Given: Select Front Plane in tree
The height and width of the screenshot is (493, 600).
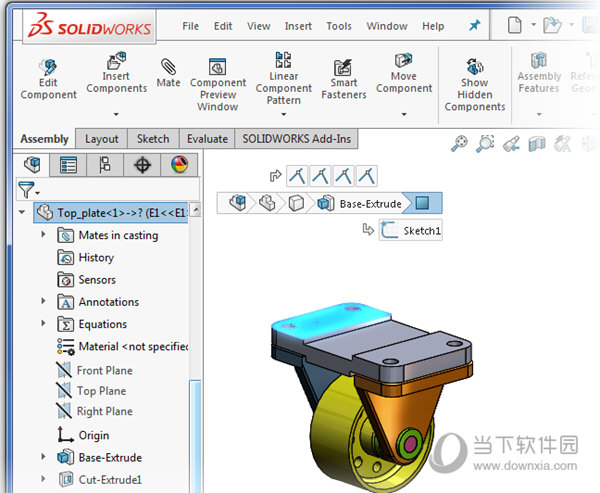Looking at the screenshot, I should pos(95,370).
